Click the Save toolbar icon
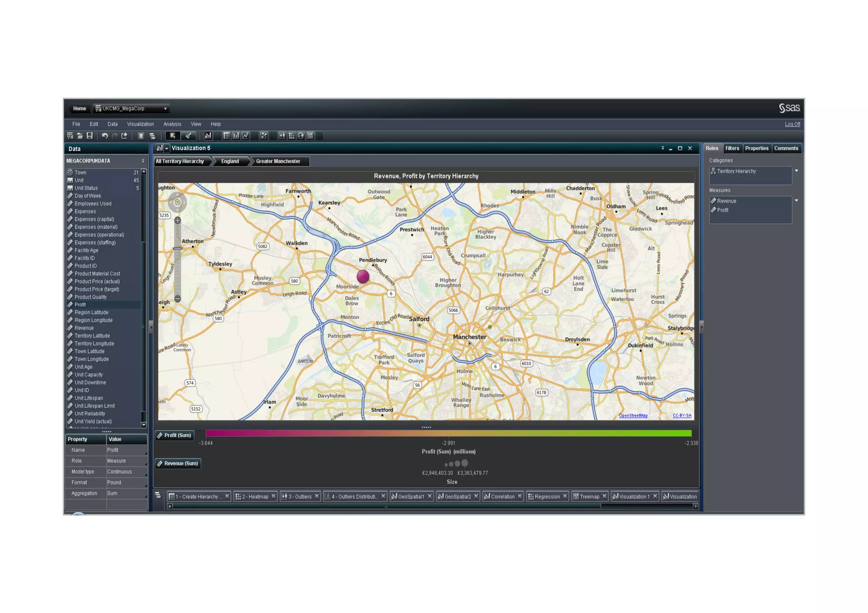Image resolution: width=868 pixels, height=613 pixels. click(90, 136)
